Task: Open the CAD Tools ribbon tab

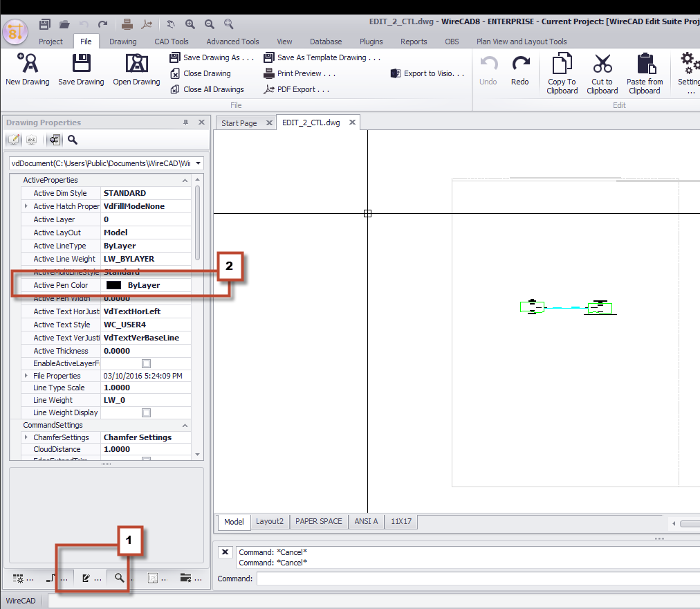Action: click(172, 42)
